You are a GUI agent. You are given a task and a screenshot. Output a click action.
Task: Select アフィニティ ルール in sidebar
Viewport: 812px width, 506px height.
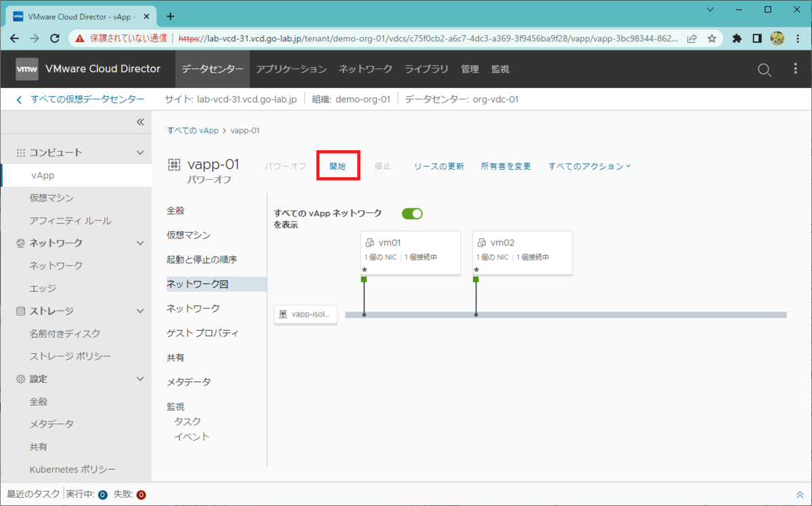click(x=70, y=221)
